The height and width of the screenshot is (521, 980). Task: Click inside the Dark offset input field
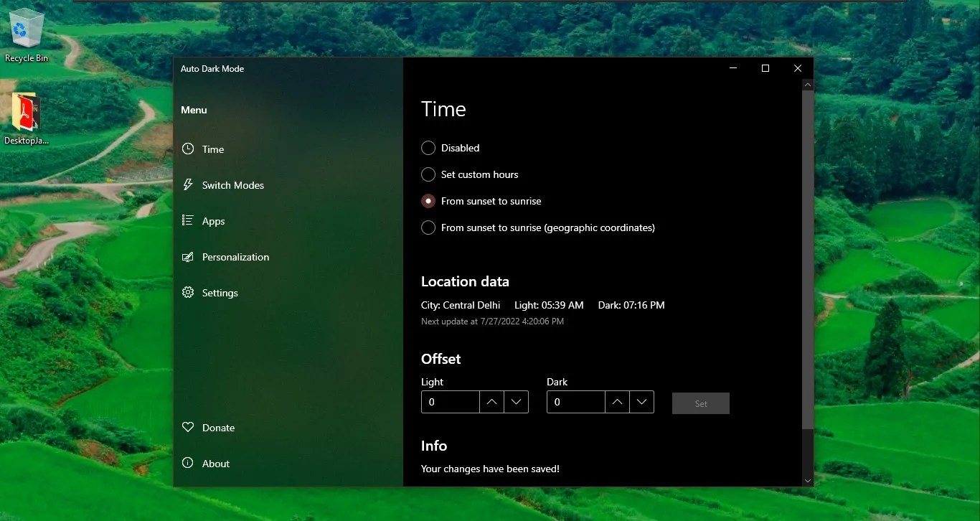574,402
